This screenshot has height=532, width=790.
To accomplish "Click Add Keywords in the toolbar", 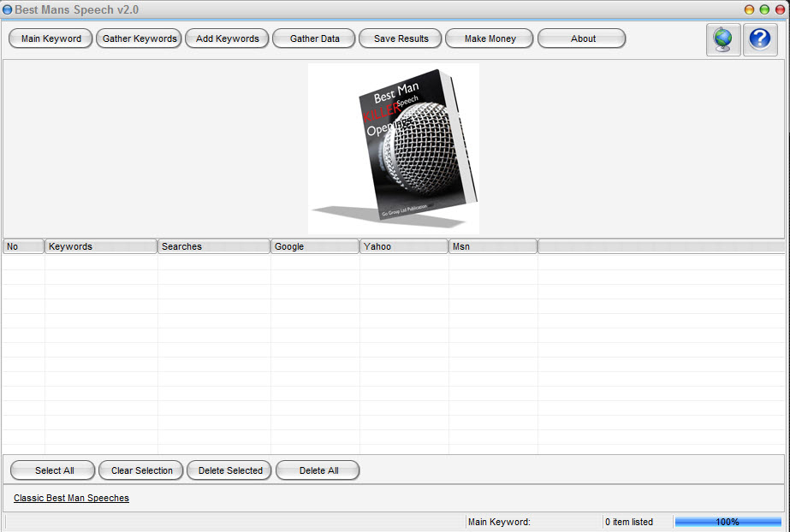I will (227, 38).
